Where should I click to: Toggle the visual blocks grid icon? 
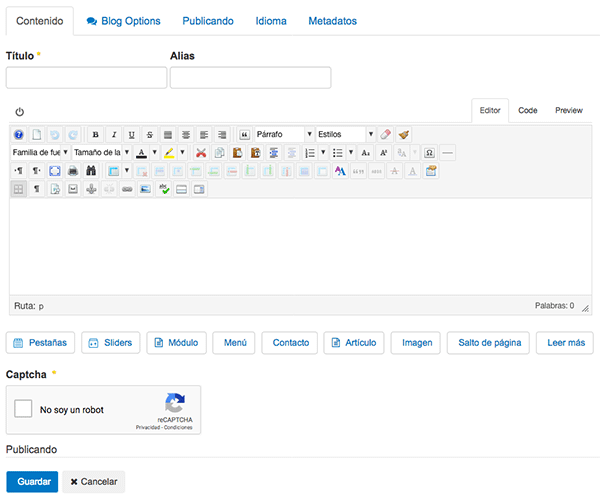coord(19,189)
